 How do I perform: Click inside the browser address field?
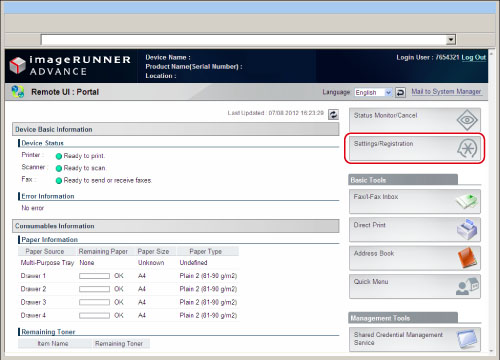click(243, 40)
